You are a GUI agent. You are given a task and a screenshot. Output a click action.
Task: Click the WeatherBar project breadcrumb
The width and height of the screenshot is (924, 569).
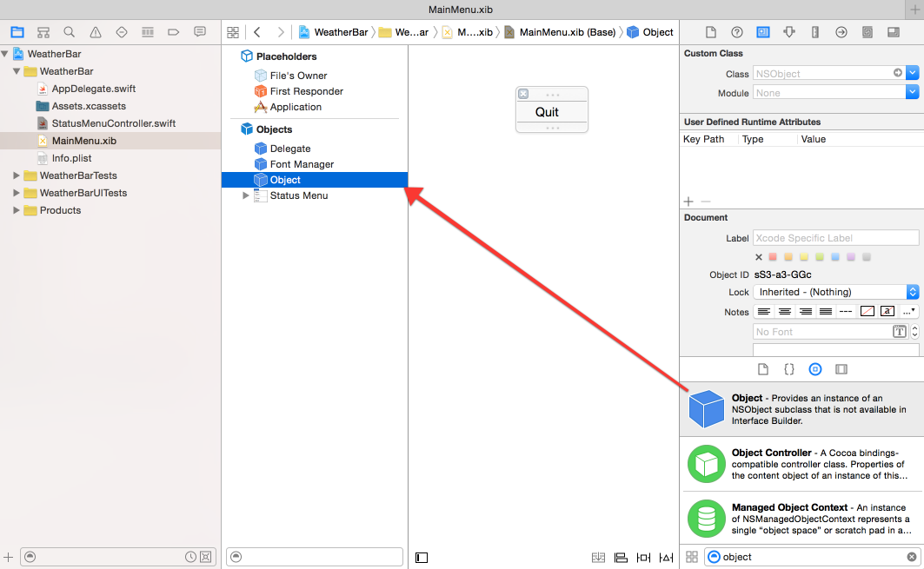(341, 32)
